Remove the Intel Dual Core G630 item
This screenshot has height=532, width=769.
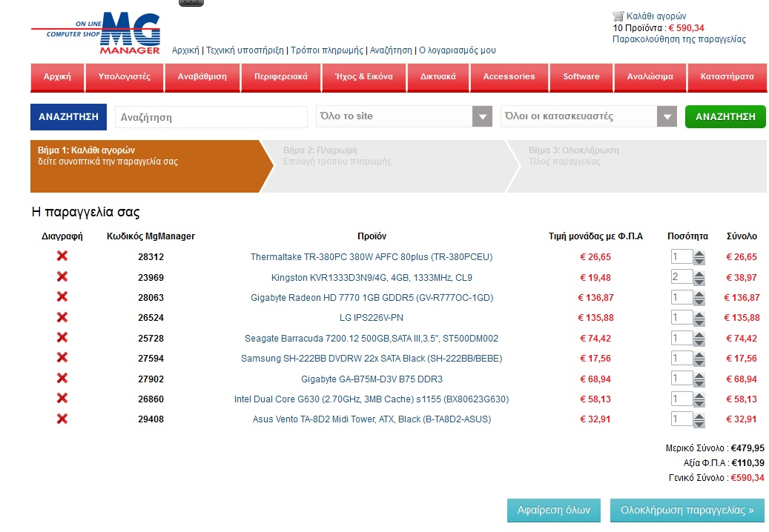pos(62,399)
